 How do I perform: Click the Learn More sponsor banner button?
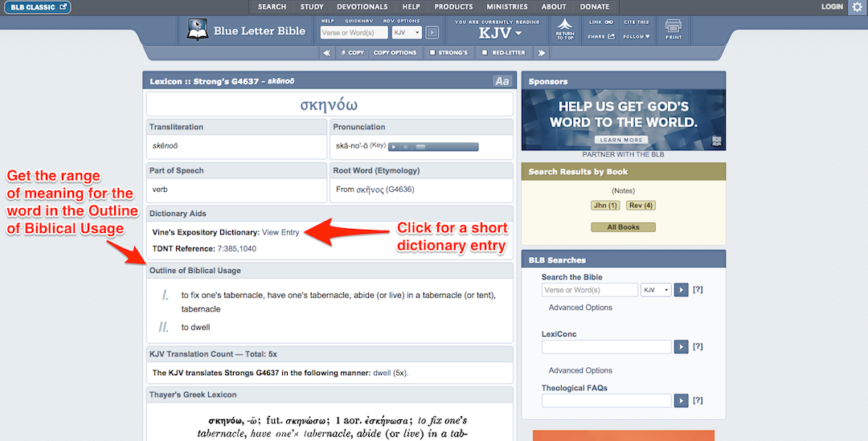[x=621, y=140]
